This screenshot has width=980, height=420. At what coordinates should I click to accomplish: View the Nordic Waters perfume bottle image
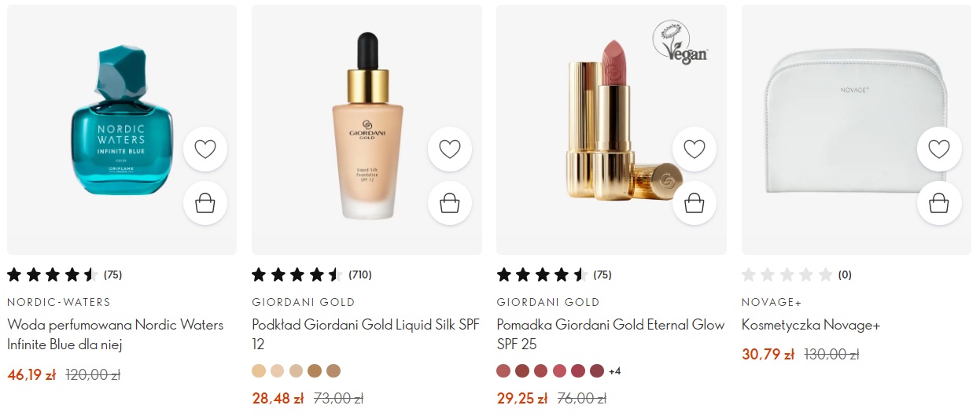121,129
